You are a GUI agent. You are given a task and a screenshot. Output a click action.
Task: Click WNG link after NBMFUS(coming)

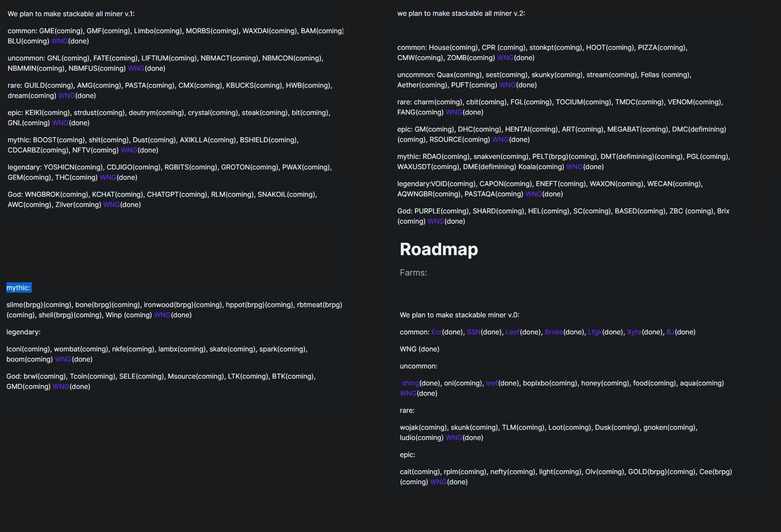click(136, 69)
